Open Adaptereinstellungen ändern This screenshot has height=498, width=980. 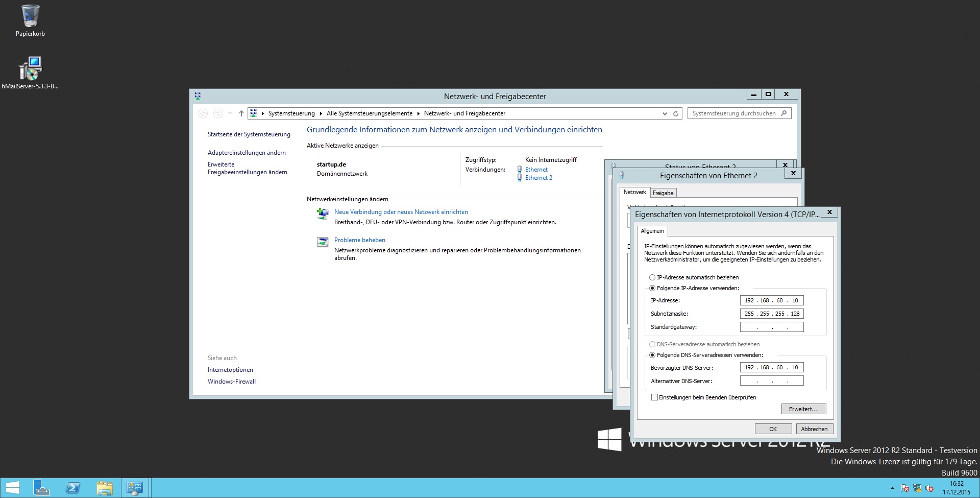[247, 153]
